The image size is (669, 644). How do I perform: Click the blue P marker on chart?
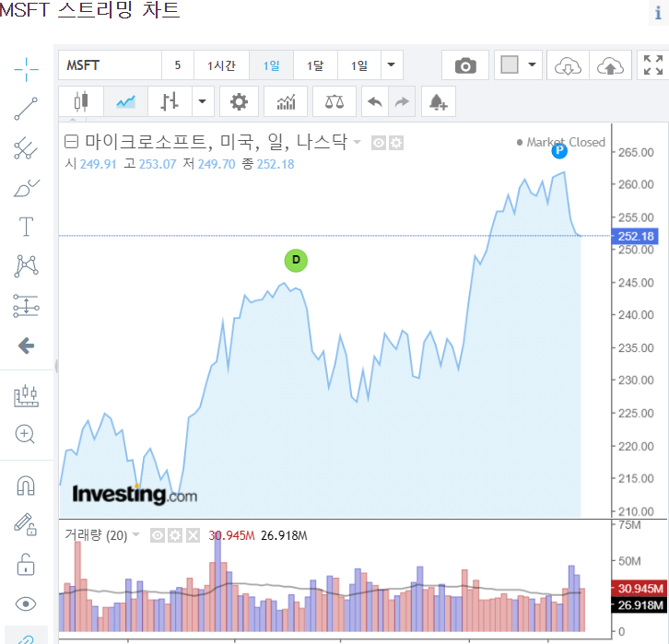click(x=559, y=150)
